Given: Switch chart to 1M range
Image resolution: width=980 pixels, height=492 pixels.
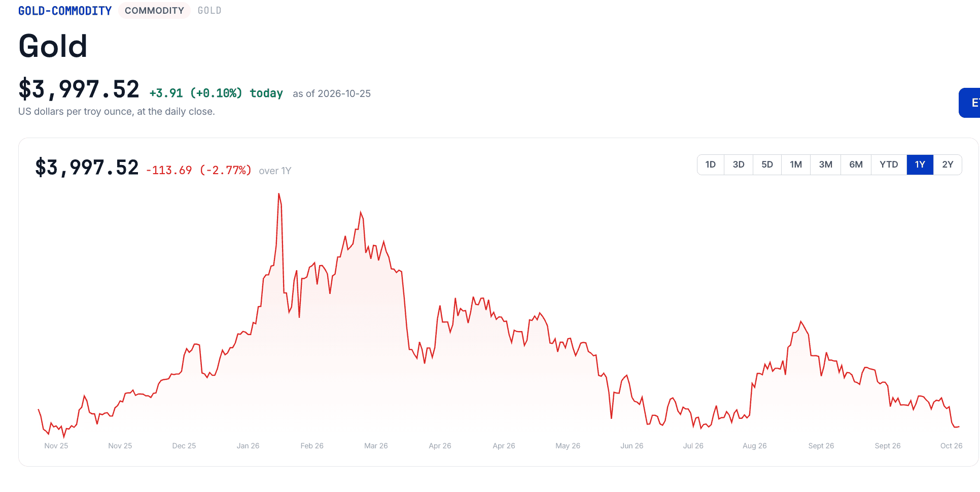Looking at the screenshot, I should point(796,165).
